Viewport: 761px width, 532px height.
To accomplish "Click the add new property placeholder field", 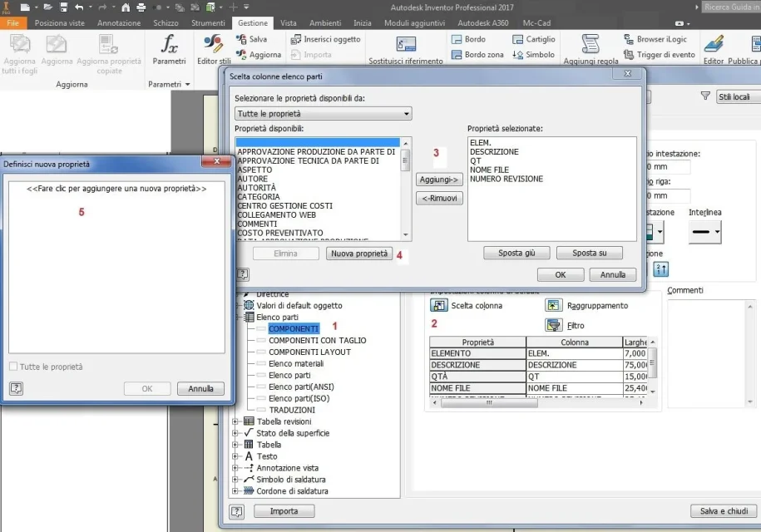I will (116, 188).
